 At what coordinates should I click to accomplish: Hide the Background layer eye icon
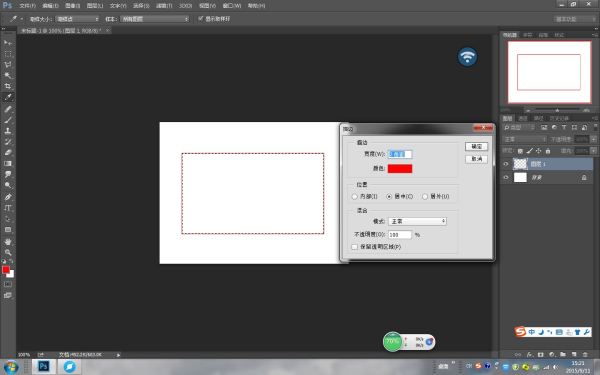[506, 177]
